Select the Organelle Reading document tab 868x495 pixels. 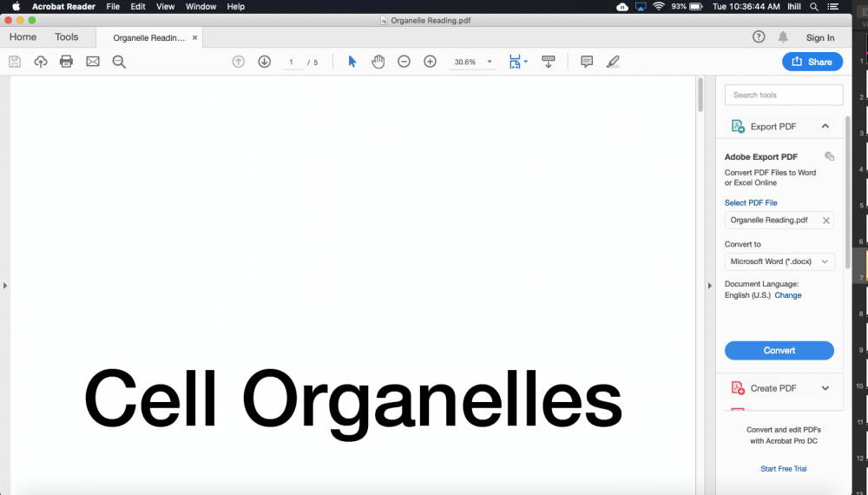[x=149, y=37]
